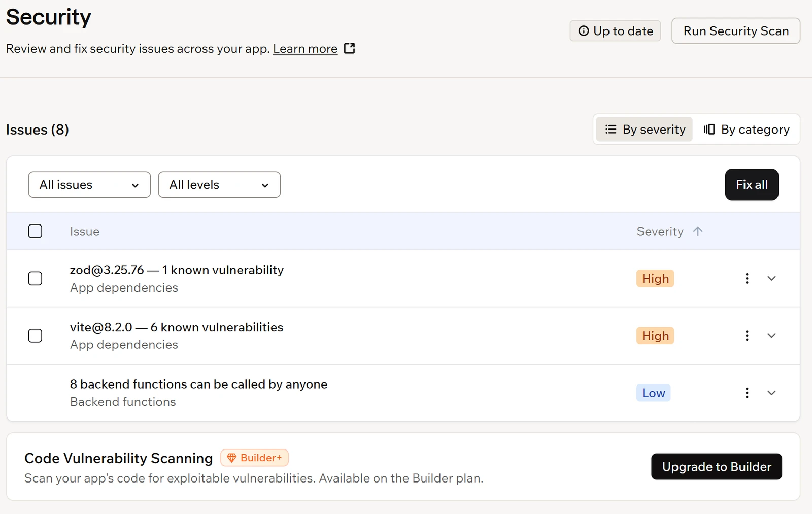Click the "Backend functions" subtitle text
Image resolution: width=812 pixels, height=514 pixels.
tap(123, 402)
